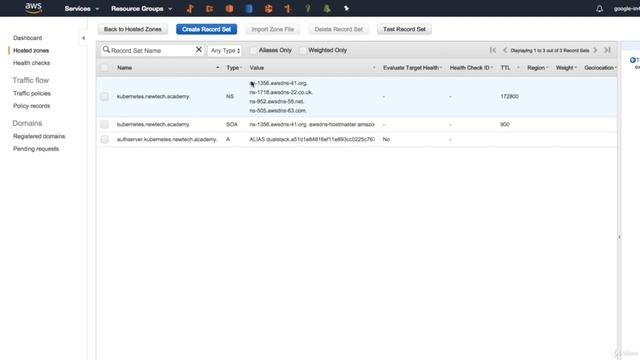Select the authserver.kubernetes.newtech.academy record name
The height and width of the screenshot is (360, 640).
point(167,139)
